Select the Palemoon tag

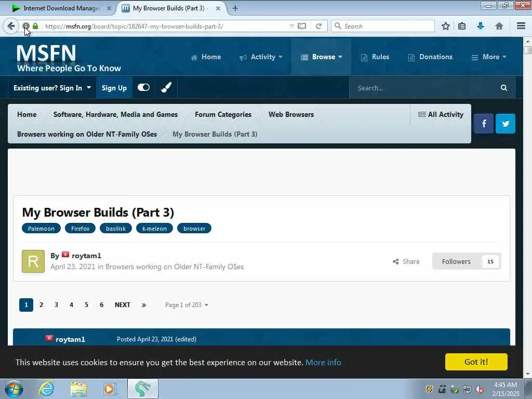pyautogui.click(x=41, y=229)
